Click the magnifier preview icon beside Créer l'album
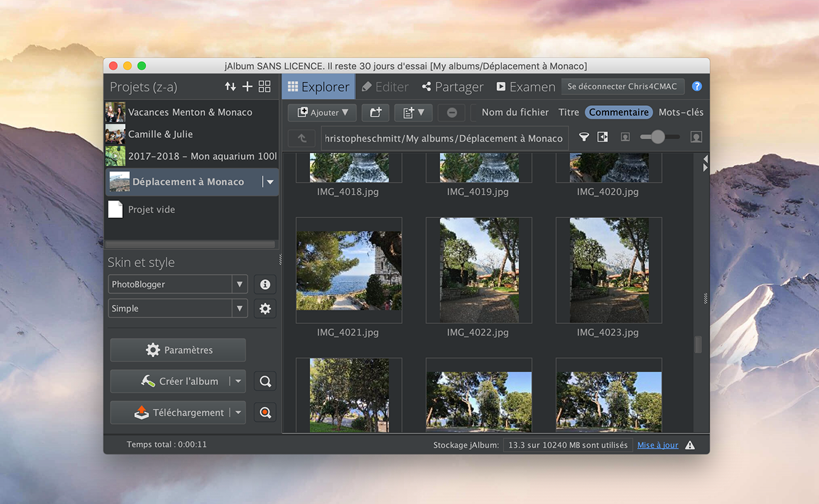819x504 pixels. 265,382
